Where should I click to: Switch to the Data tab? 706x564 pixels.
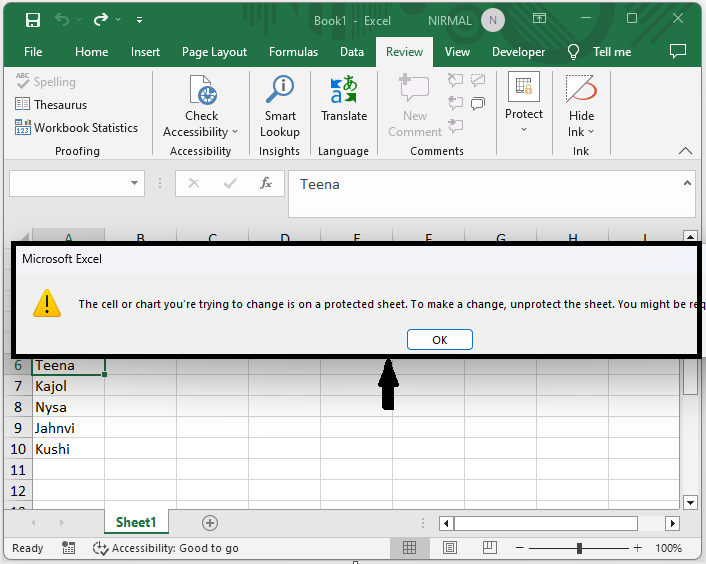[352, 52]
